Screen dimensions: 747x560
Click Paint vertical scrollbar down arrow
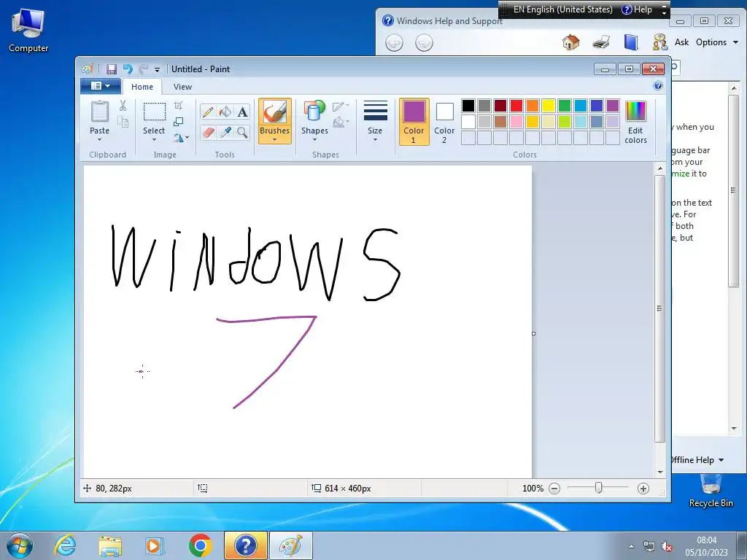click(659, 472)
